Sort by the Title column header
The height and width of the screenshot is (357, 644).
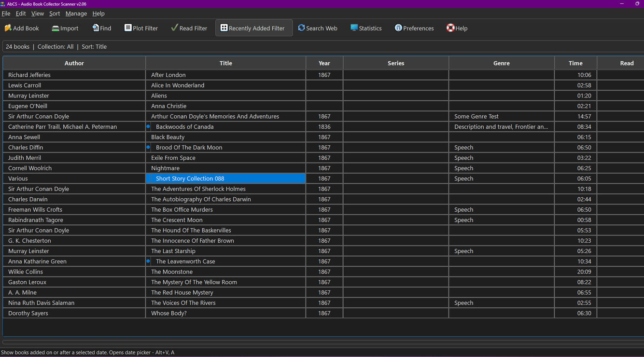coord(226,63)
